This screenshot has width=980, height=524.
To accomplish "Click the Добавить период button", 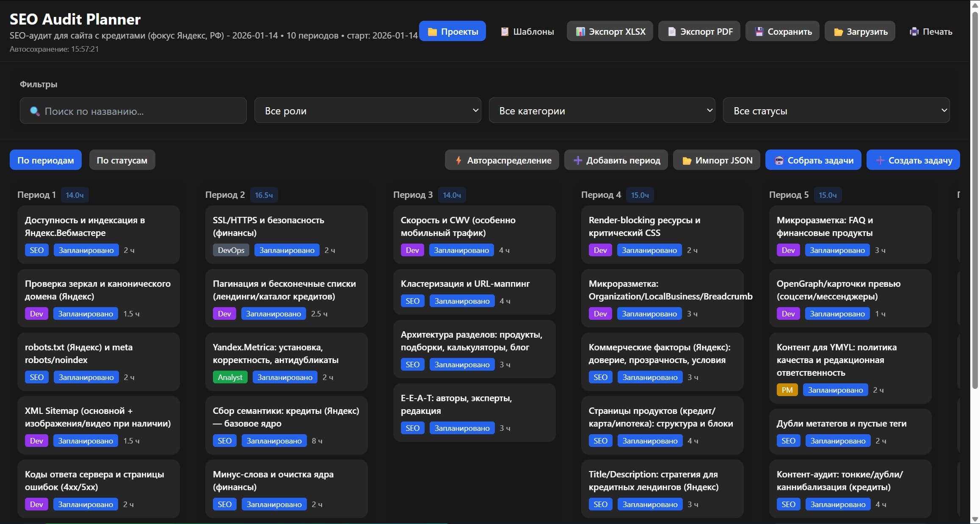I will (x=616, y=160).
